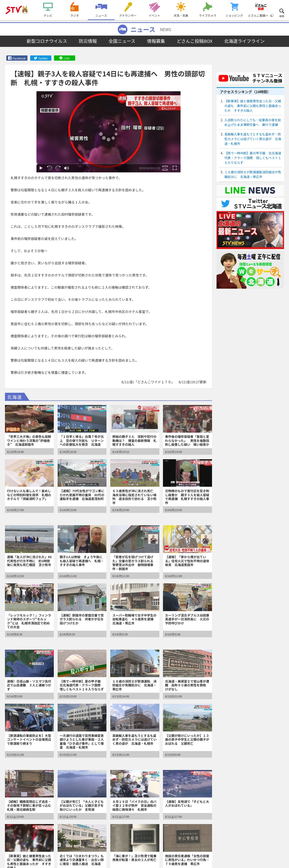Open the イベント ticket icon

coord(154,7)
